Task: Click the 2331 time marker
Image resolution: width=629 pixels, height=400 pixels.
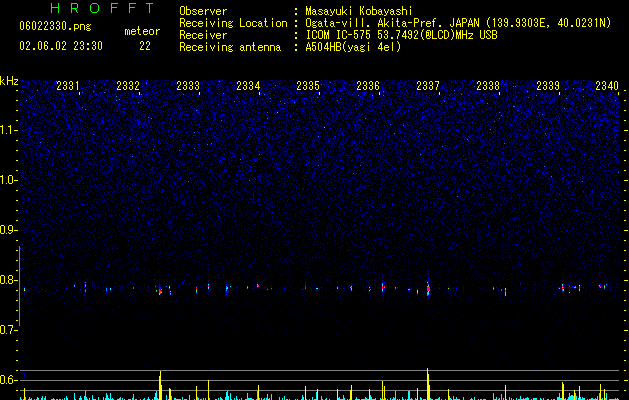Action: [68, 85]
